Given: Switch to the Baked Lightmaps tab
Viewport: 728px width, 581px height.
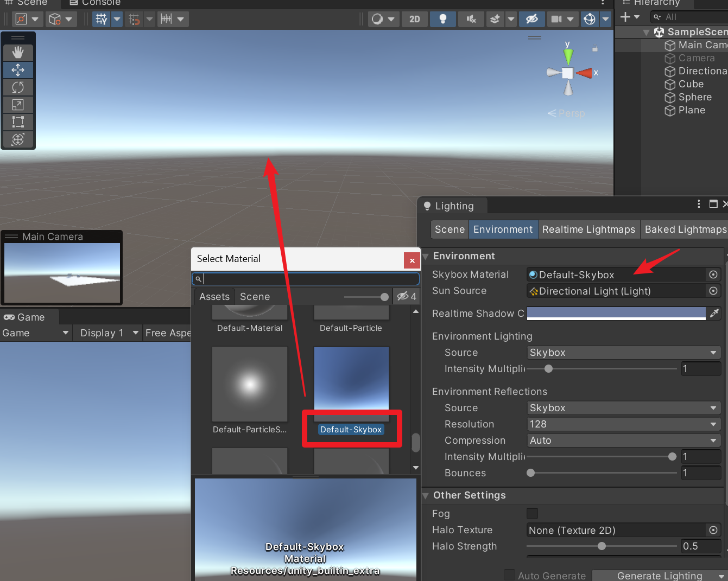Looking at the screenshot, I should 685,229.
